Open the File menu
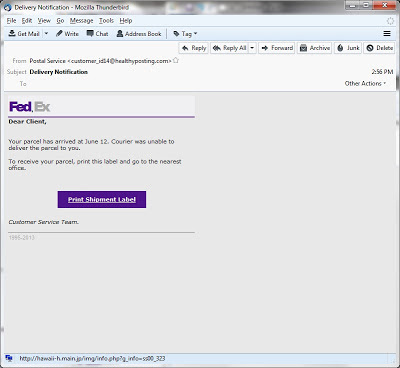 (11, 21)
